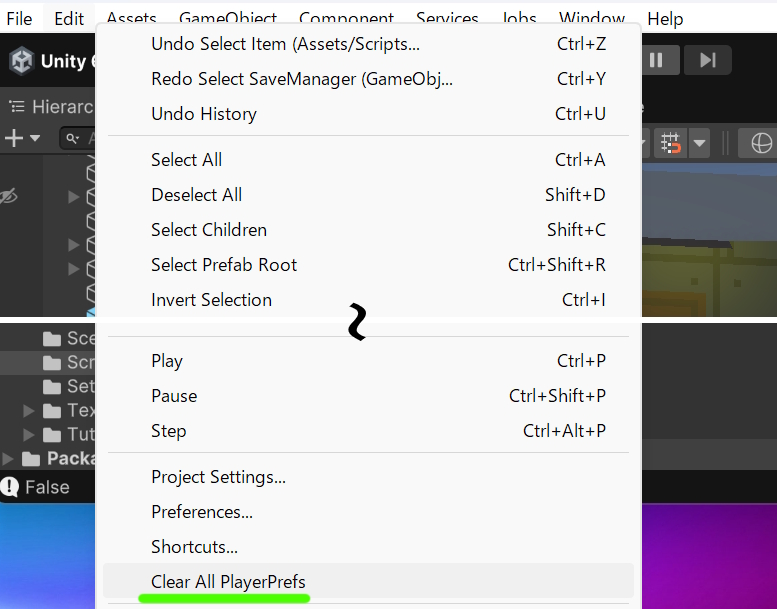Open the create dropdown arrow beside plus
The image size is (777, 609).
pyautogui.click(x=35, y=138)
